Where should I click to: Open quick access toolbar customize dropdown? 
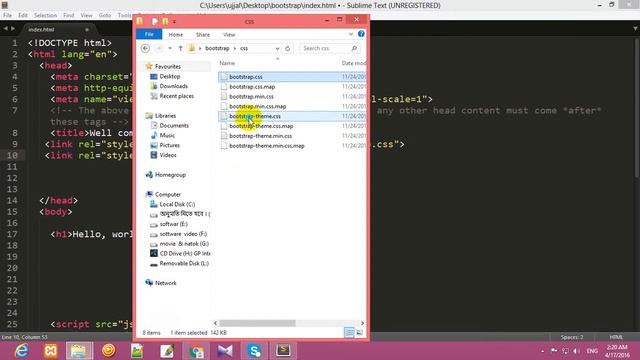[x=174, y=21]
